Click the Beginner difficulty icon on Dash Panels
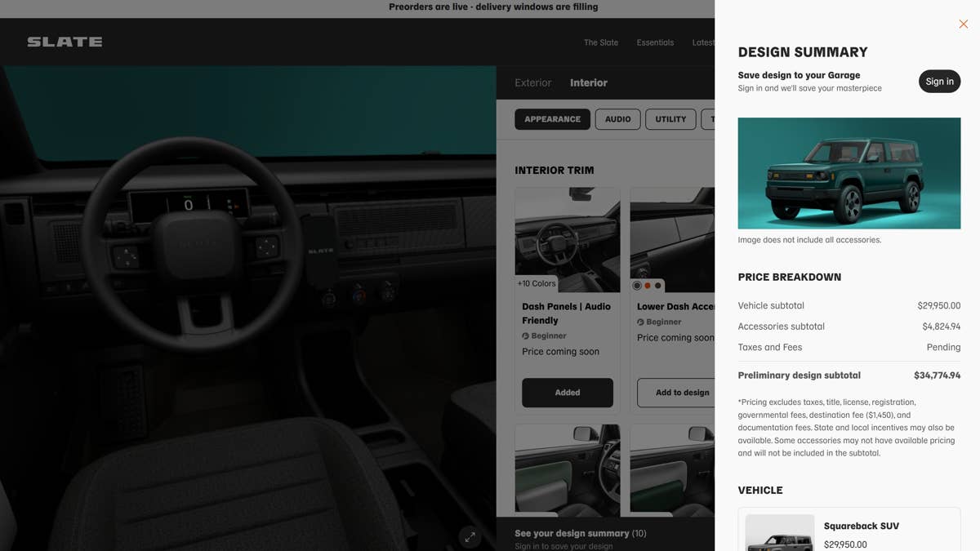The image size is (980, 551). (x=526, y=336)
